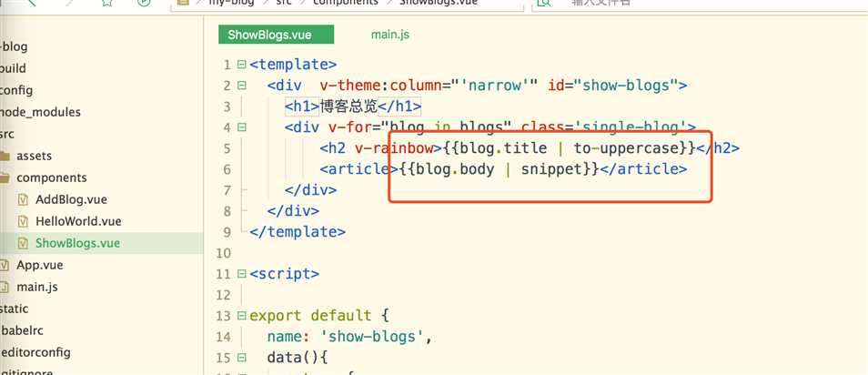868x375 pixels.
Task: Click the Vue file icon beside ShowBlogs.vue in sidebar
Action: (23, 243)
